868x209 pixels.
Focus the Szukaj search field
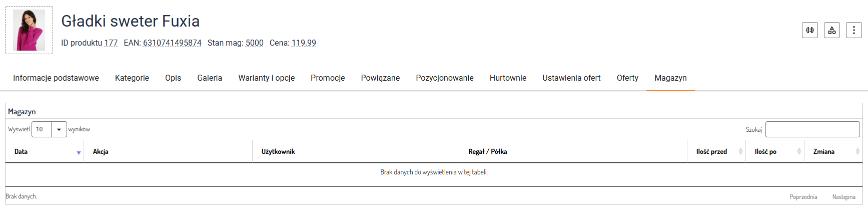pyautogui.click(x=812, y=129)
